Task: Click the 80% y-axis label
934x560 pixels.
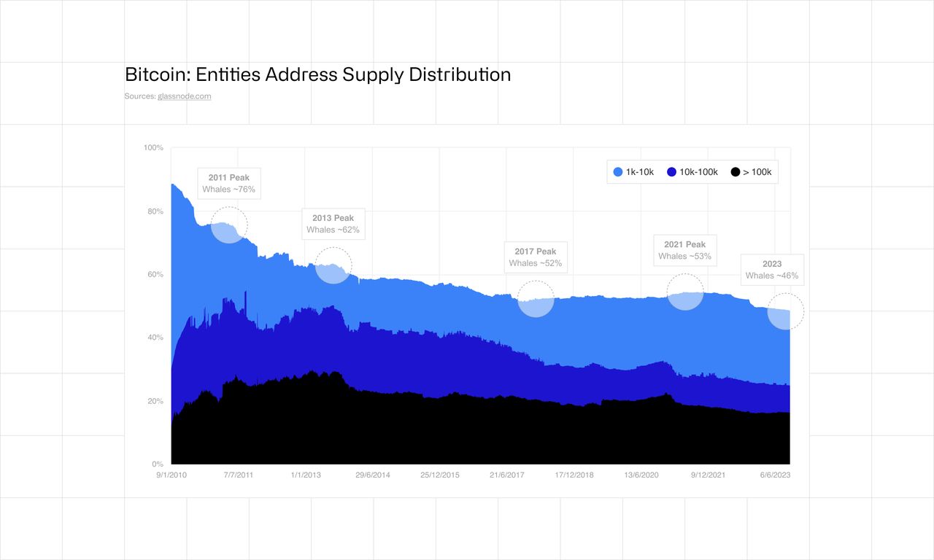Action: click(x=155, y=211)
